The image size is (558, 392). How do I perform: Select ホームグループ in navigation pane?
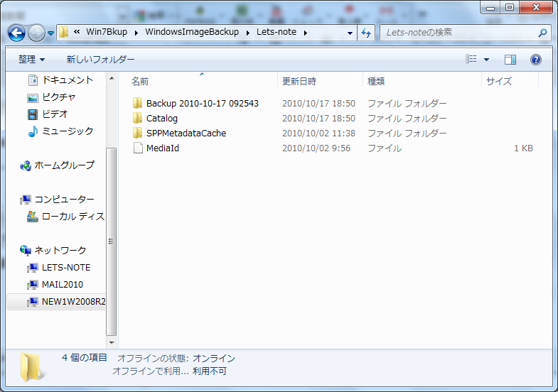[64, 165]
